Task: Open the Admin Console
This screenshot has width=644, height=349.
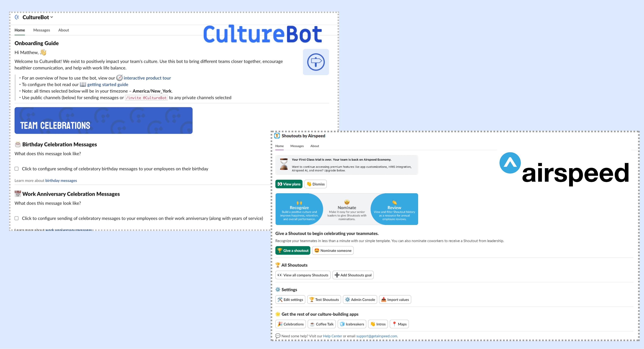Action: pyautogui.click(x=360, y=299)
